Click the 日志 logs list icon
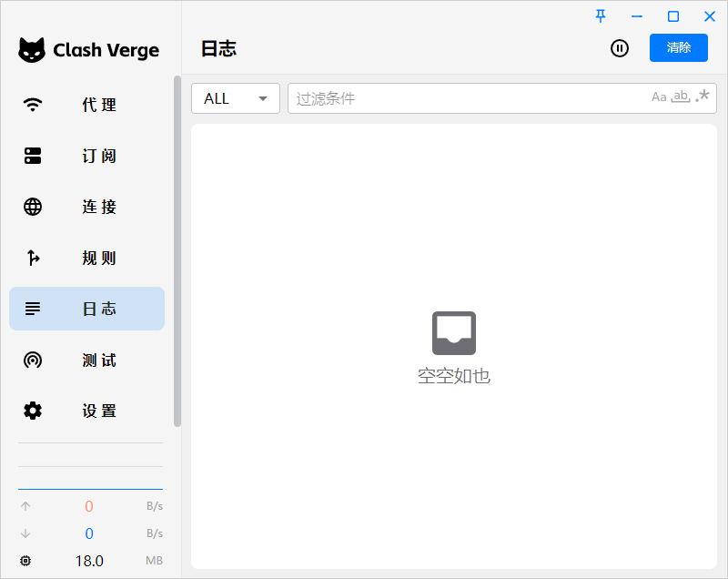728x579 pixels. pyautogui.click(x=33, y=309)
